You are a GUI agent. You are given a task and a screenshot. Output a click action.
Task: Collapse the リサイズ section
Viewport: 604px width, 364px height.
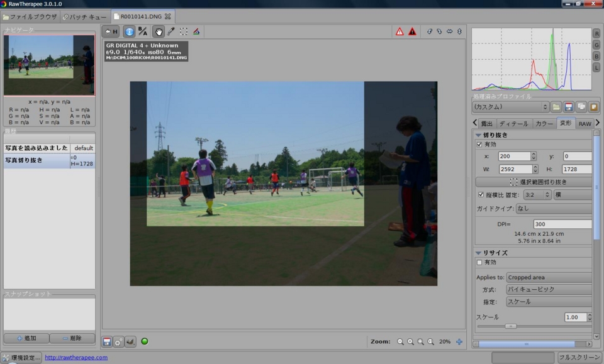point(478,253)
